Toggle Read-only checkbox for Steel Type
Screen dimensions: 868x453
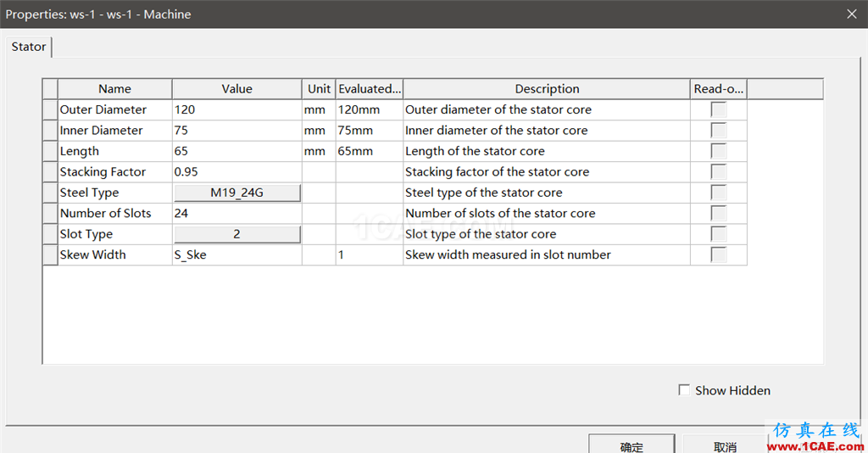pyautogui.click(x=719, y=193)
